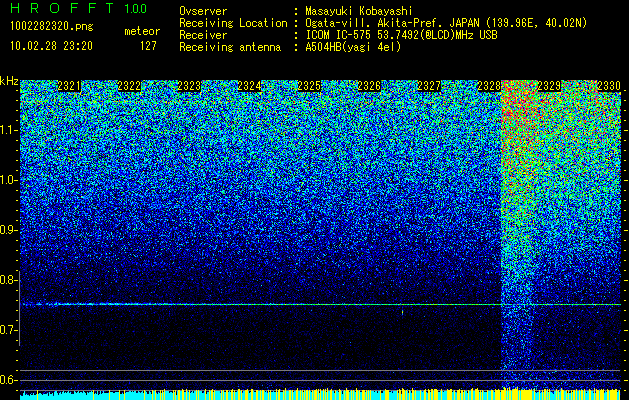Click the kHz axis unit label
The image size is (629, 400).
[x=9, y=81]
